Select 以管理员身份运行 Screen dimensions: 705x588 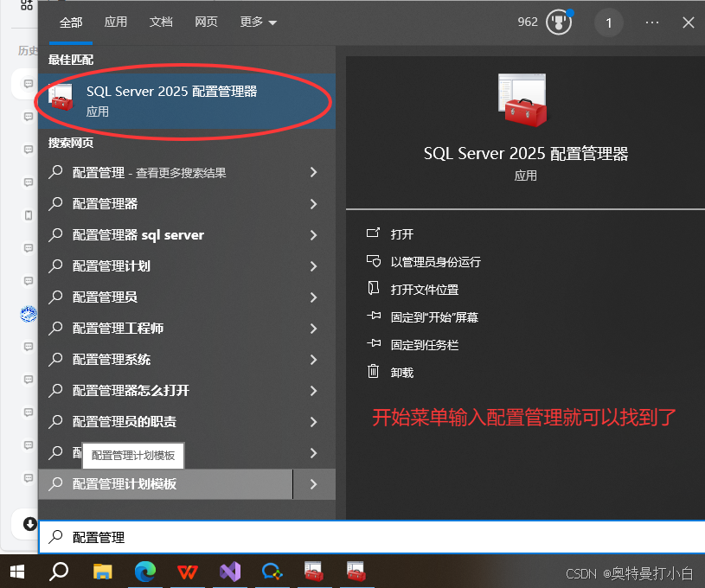[x=435, y=262]
